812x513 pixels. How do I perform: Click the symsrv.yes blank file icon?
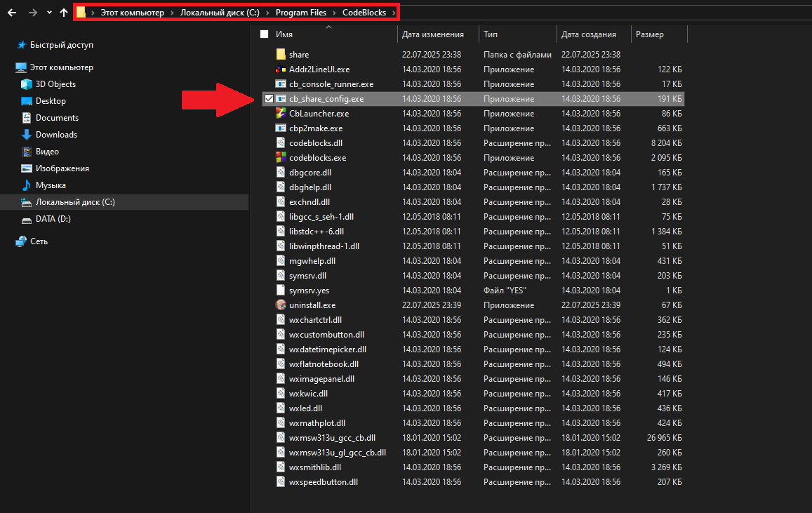[281, 291]
